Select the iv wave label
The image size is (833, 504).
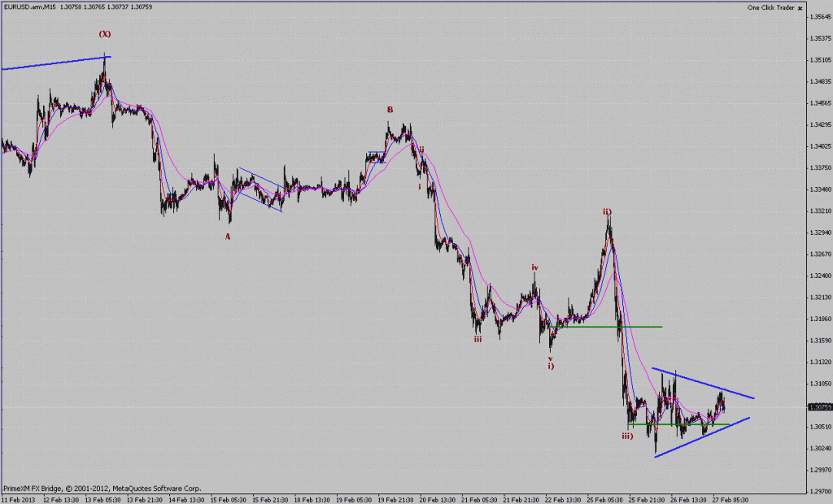pos(535,267)
